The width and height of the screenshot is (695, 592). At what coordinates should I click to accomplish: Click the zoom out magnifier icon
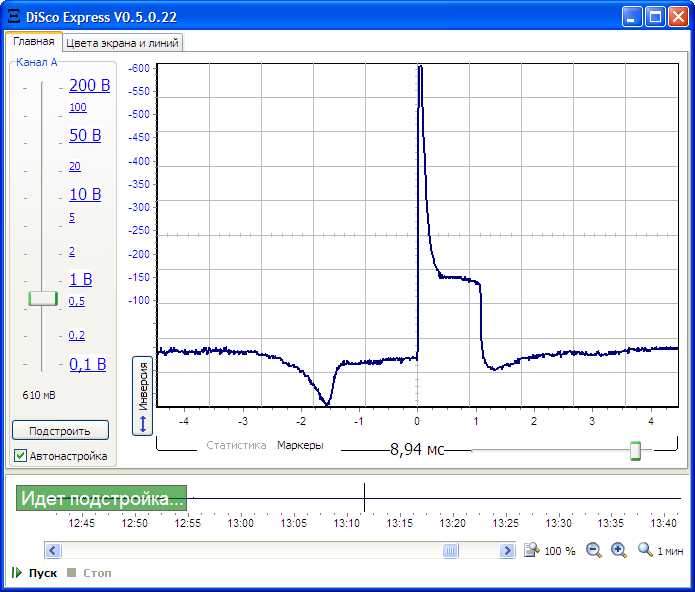(x=594, y=550)
